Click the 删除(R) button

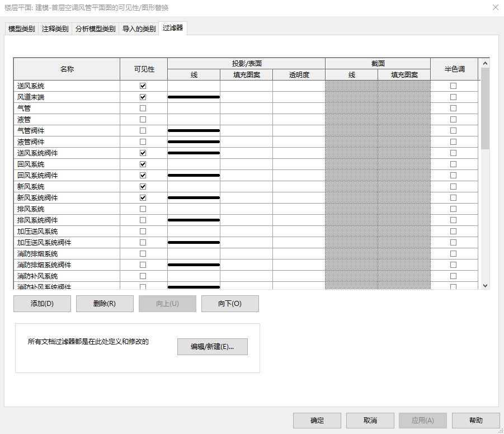point(105,304)
